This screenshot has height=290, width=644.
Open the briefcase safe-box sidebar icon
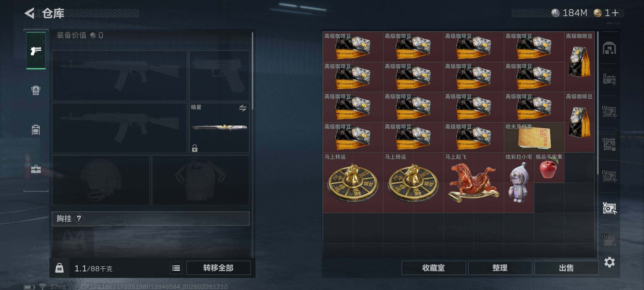(x=36, y=169)
